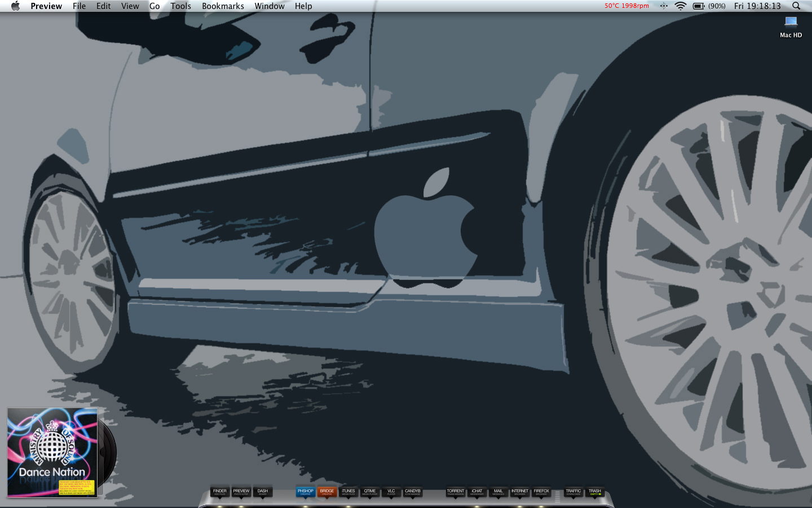Viewport: 812px width, 508px height.
Task: Click the Spotlight search magnifier
Action: point(796,6)
